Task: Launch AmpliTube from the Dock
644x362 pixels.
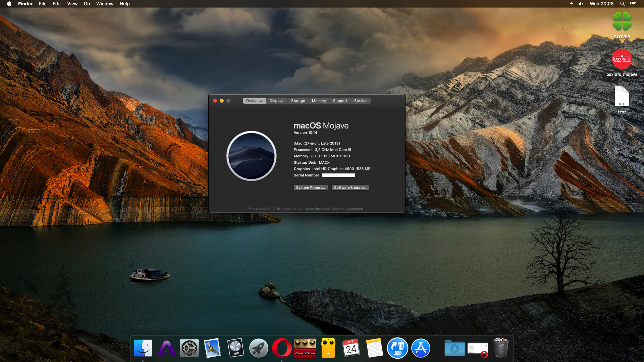Action: (x=305, y=348)
